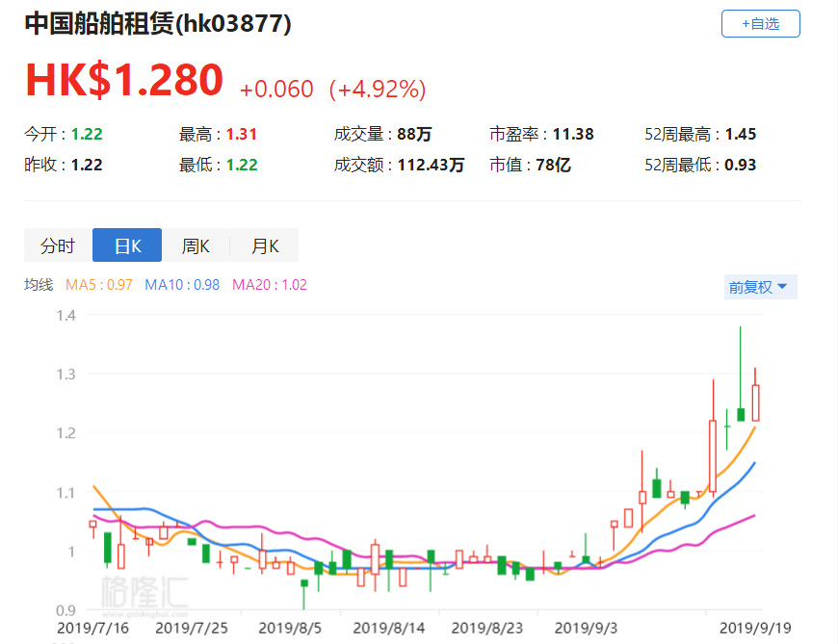Click the 最高 value 1.31
The width and height of the screenshot is (838, 644).
coord(242,134)
